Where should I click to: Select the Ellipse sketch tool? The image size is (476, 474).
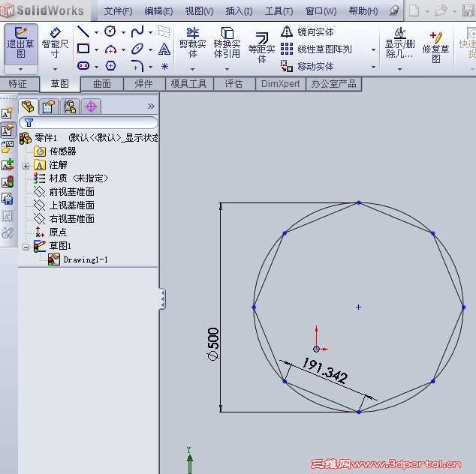pyautogui.click(x=137, y=49)
